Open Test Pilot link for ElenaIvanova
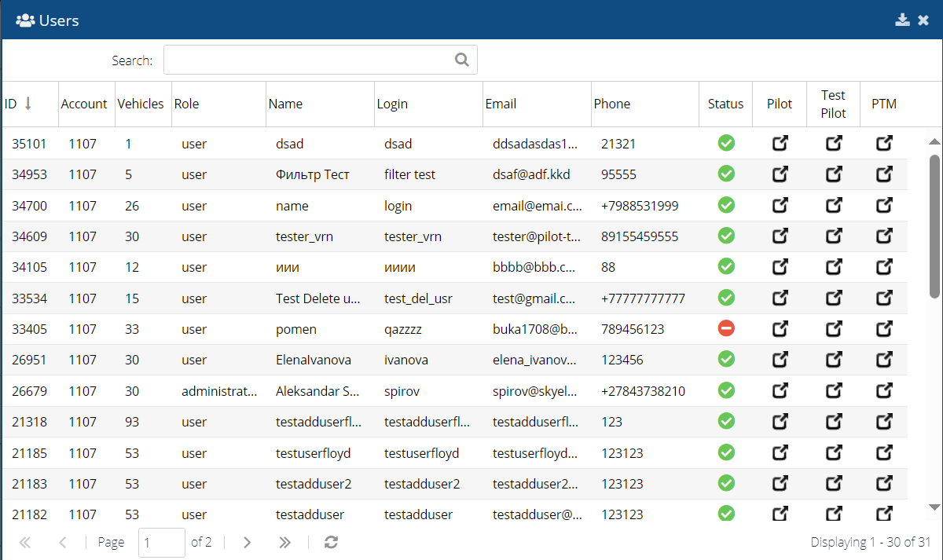The height and width of the screenshot is (560, 943). [x=833, y=360]
